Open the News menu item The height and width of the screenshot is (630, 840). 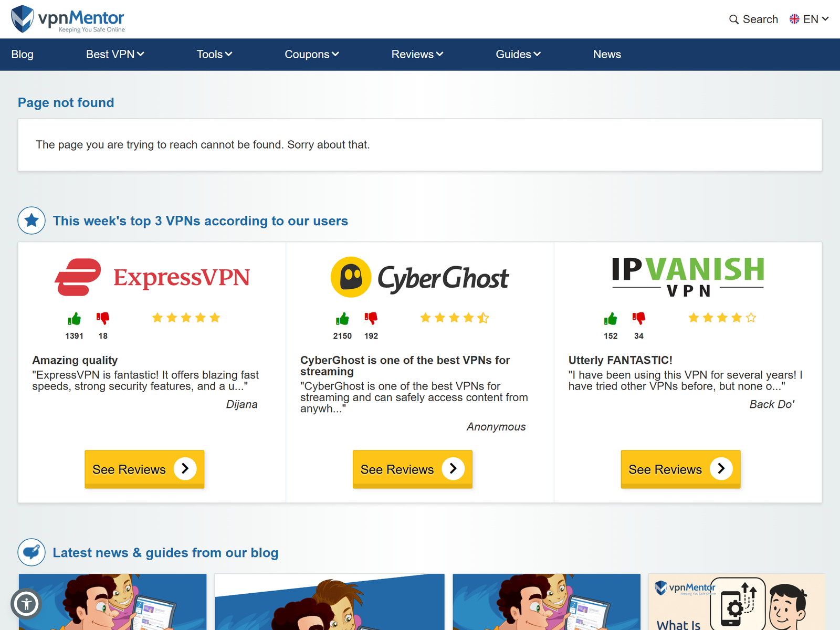607,54
